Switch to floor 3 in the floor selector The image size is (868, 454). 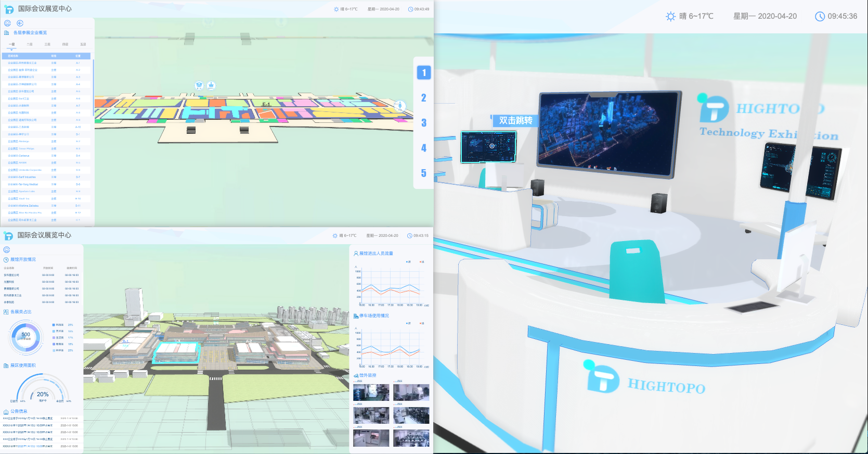[424, 123]
